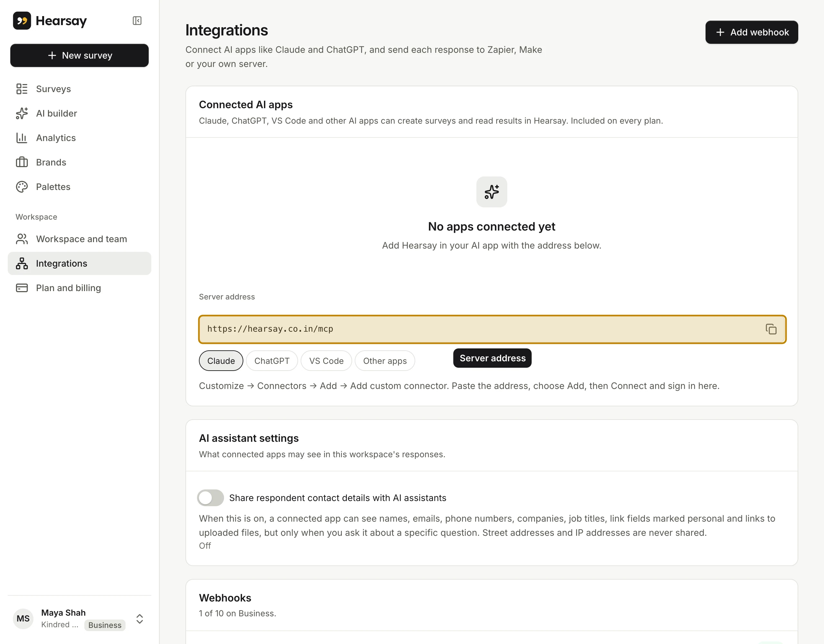Click the 1 of 10 on Business text

pos(237,613)
